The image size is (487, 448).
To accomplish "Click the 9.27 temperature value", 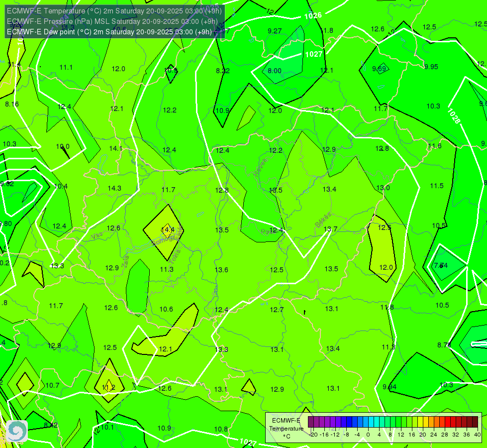I will click(x=275, y=31).
